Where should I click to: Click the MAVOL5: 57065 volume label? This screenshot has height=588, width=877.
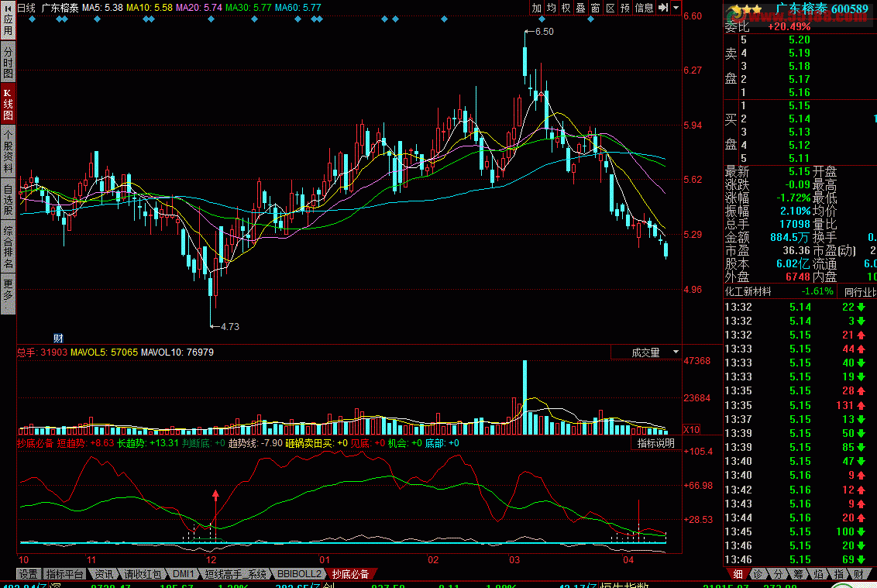tap(104, 352)
